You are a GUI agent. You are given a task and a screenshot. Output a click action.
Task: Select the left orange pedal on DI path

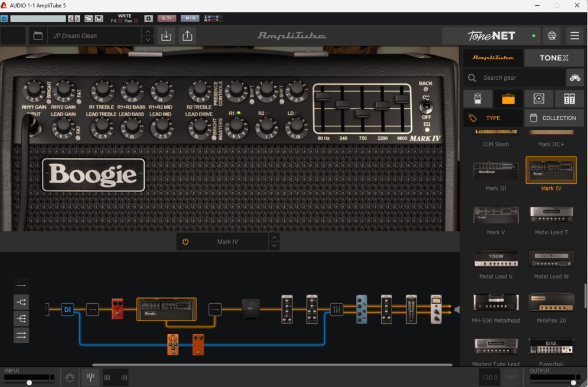(173, 345)
